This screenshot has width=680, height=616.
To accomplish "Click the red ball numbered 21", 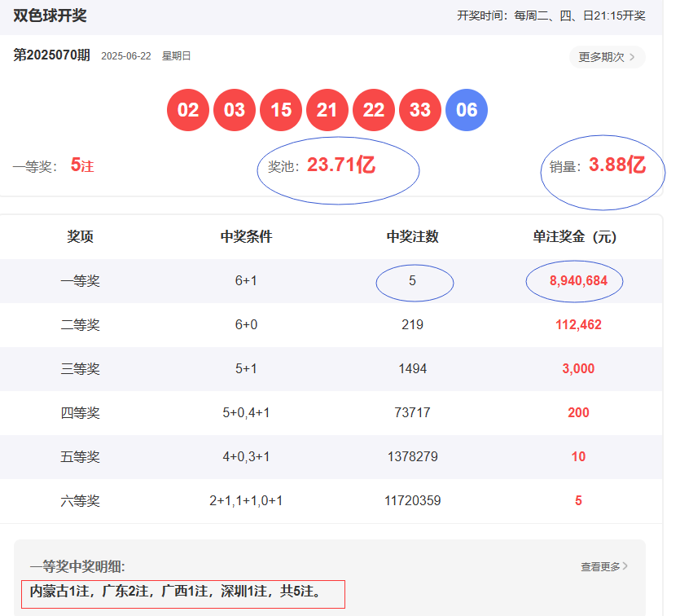I will click(x=327, y=110).
